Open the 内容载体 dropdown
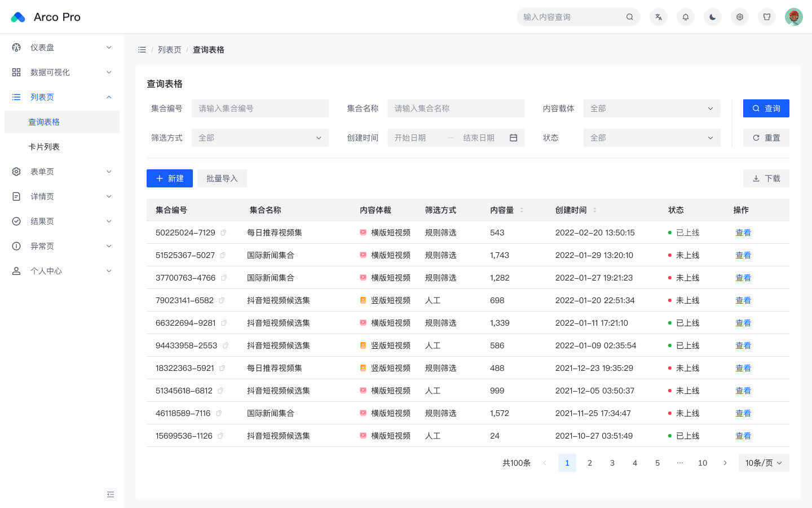Image resolution: width=812 pixels, height=508 pixels. point(652,108)
